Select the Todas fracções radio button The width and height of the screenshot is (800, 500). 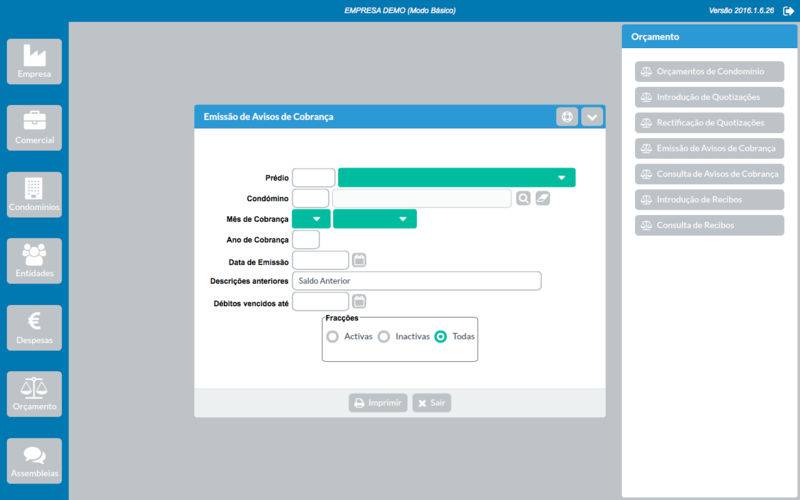point(440,337)
